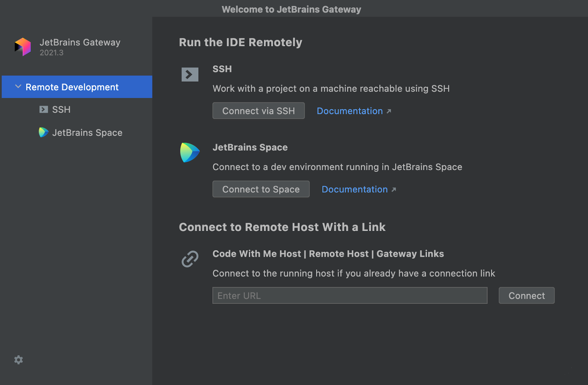Click the arrow icon beside SSH Documentation

pyautogui.click(x=389, y=111)
